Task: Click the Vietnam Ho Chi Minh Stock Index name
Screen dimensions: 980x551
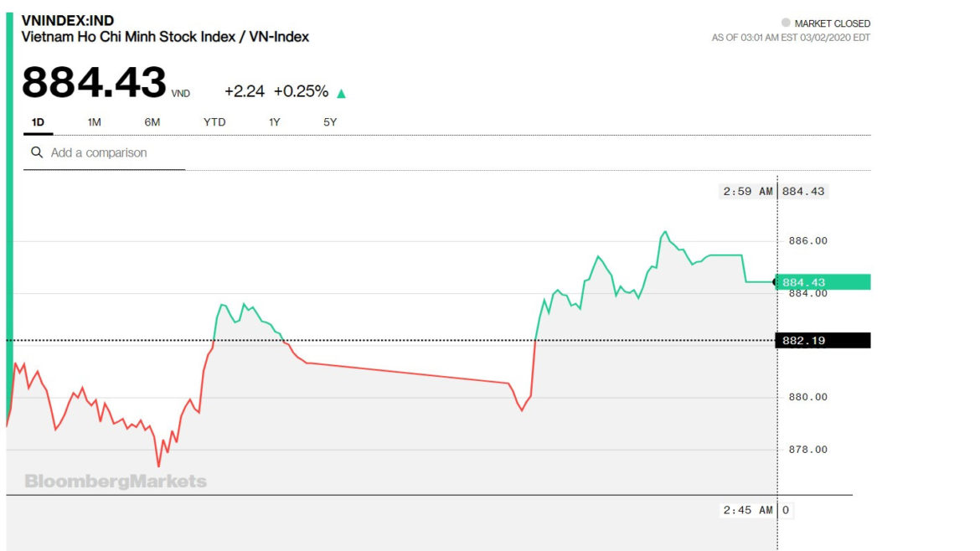Action: click(165, 37)
